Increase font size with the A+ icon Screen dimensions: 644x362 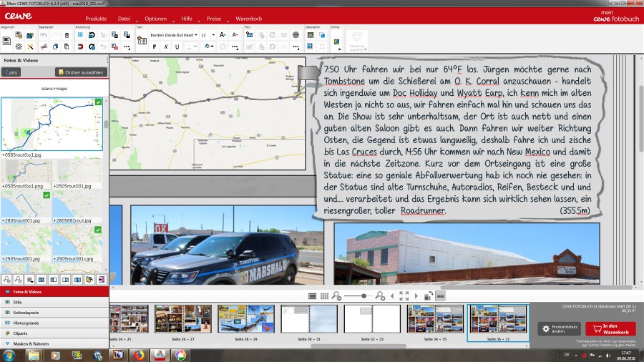coord(223,35)
